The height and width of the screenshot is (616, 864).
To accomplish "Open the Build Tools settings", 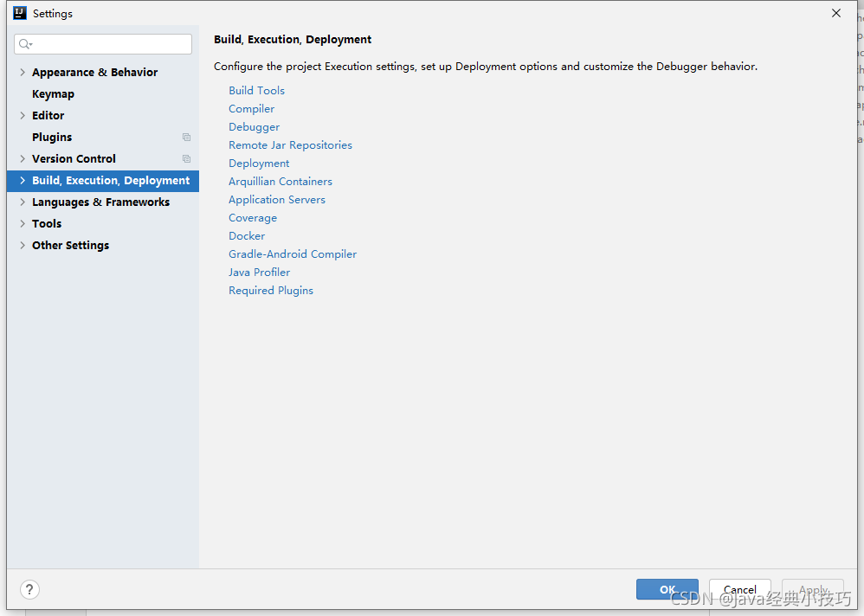I will tap(256, 90).
